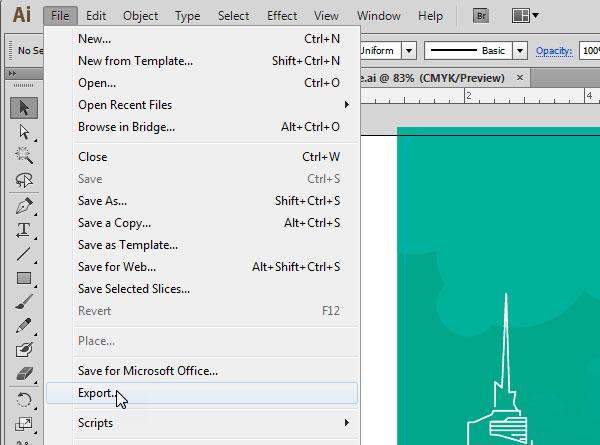This screenshot has width=600, height=445.
Task: Select the Blob Brush tool
Action: 24,350
